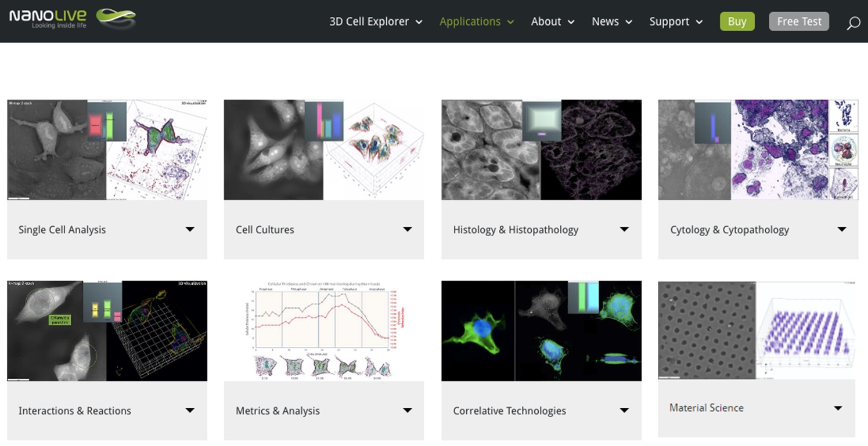
Task: Expand Cytology & Cytopathology arrow
Action: [x=842, y=229]
